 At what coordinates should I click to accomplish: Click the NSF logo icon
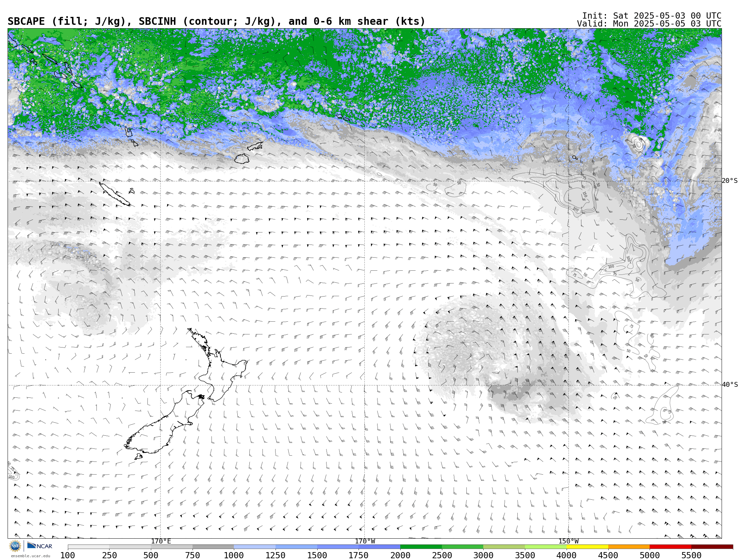(15, 546)
